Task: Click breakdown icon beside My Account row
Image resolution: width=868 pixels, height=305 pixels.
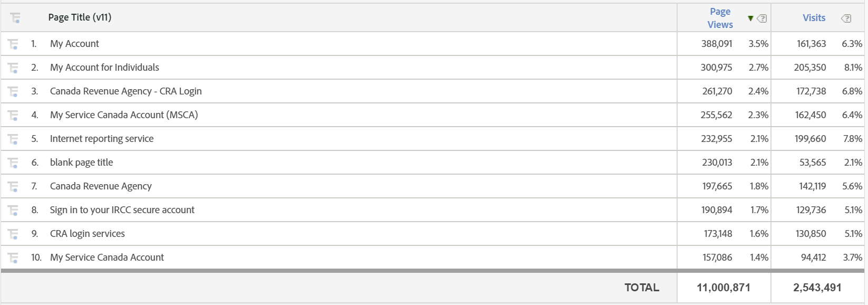Action: [13, 44]
